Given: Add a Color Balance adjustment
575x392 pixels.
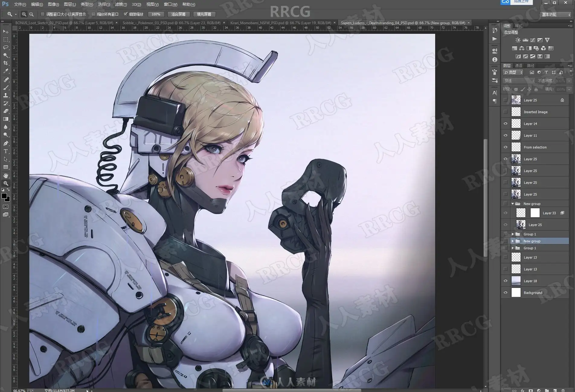Looking at the screenshot, I should point(522,48).
